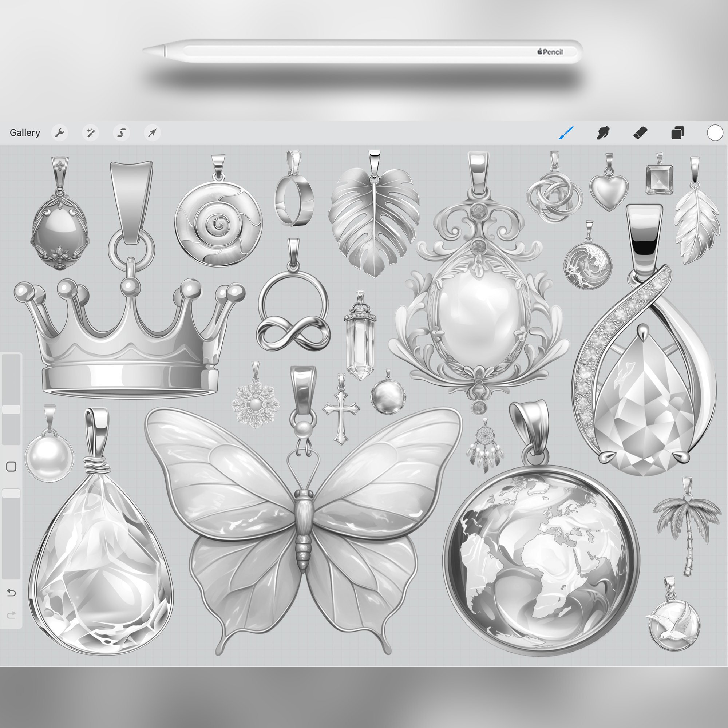Open the Layers panel
Image resolution: width=728 pixels, height=728 pixels.
677,132
